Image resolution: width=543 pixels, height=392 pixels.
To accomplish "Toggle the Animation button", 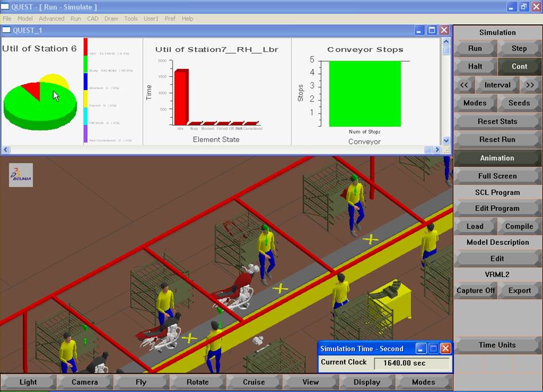I will point(497,158).
